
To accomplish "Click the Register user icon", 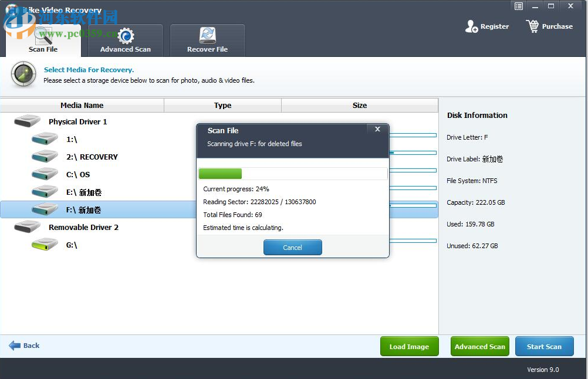I will [x=471, y=26].
